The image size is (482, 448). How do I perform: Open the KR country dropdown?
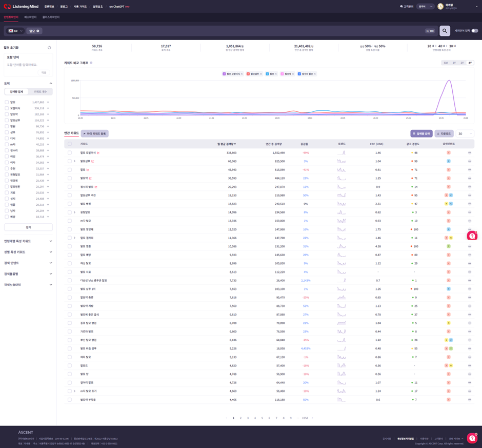(x=16, y=31)
